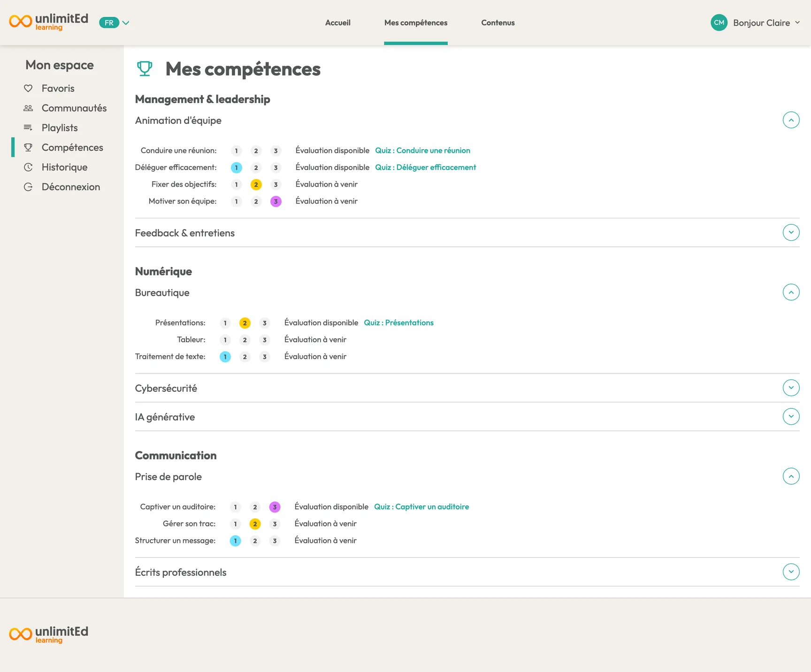Select blue level 1 for Traitement de texte

(x=225, y=357)
